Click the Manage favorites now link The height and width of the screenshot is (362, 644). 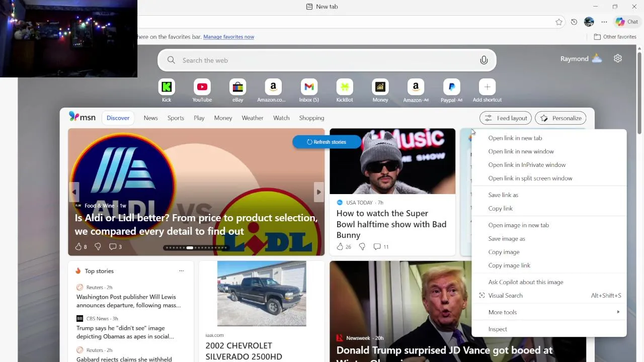tap(228, 37)
